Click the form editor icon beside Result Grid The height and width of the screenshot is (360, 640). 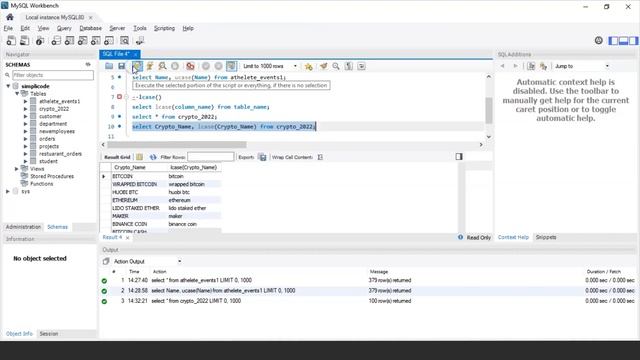pos(140,157)
